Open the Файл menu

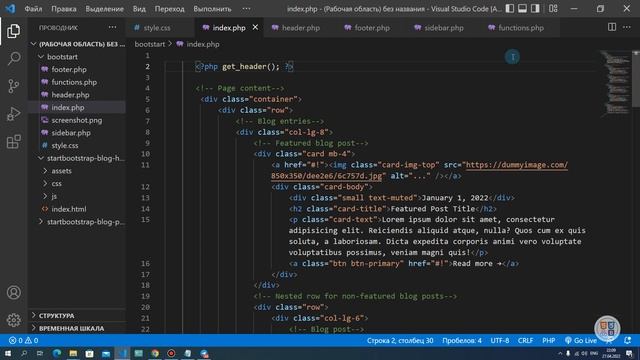tap(33, 9)
